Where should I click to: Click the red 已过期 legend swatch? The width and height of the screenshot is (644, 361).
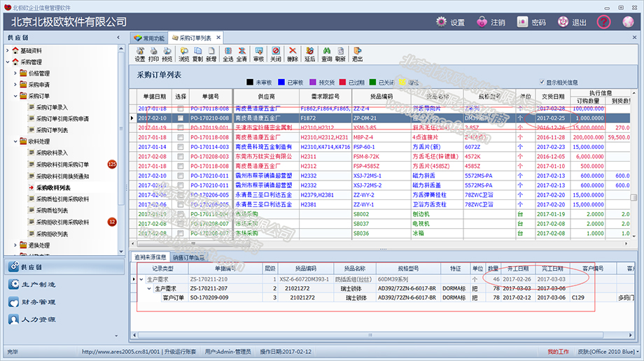click(x=342, y=82)
